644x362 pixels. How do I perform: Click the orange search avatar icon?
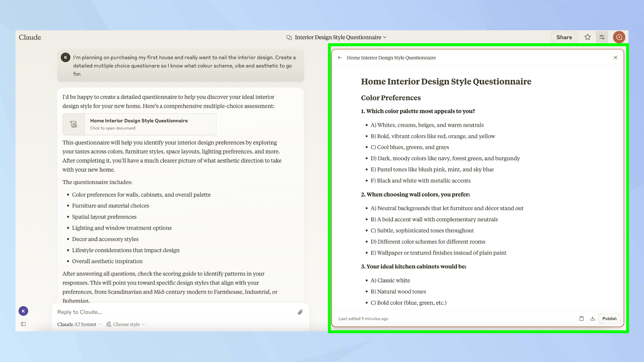coord(619,37)
